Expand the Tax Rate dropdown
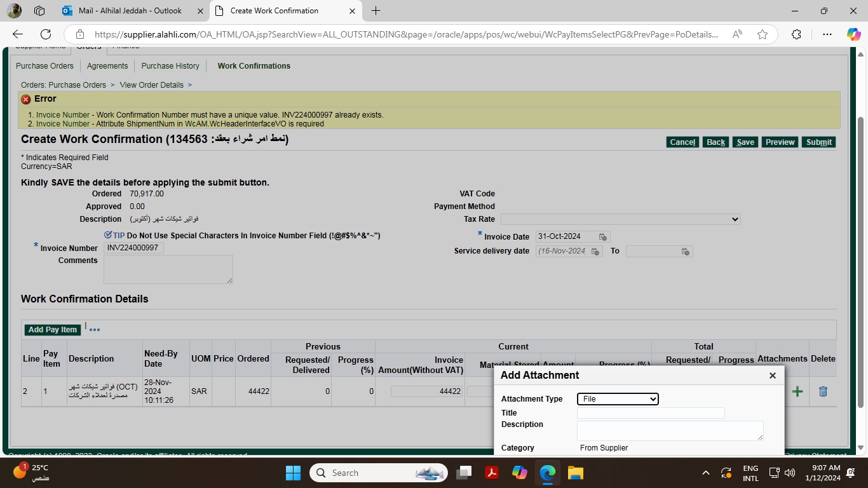This screenshot has width=868, height=488. click(x=620, y=219)
